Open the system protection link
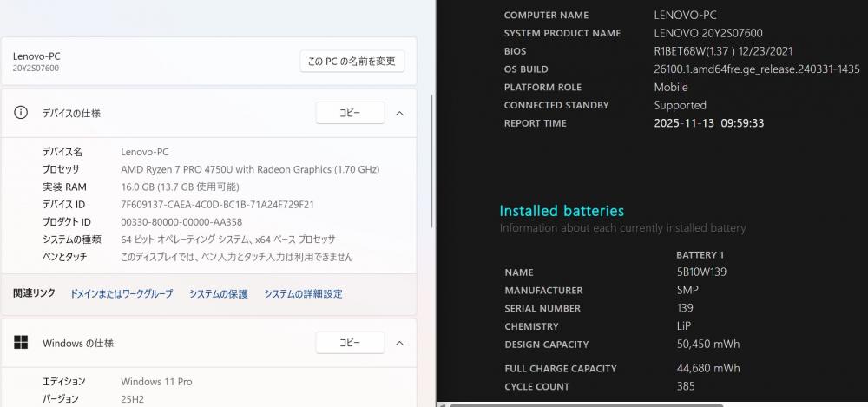The image size is (868, 407). click(x=218, y=294)
